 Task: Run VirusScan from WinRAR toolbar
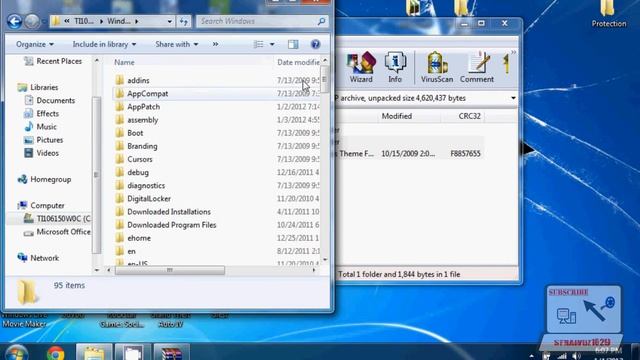[x=437, y=67]
